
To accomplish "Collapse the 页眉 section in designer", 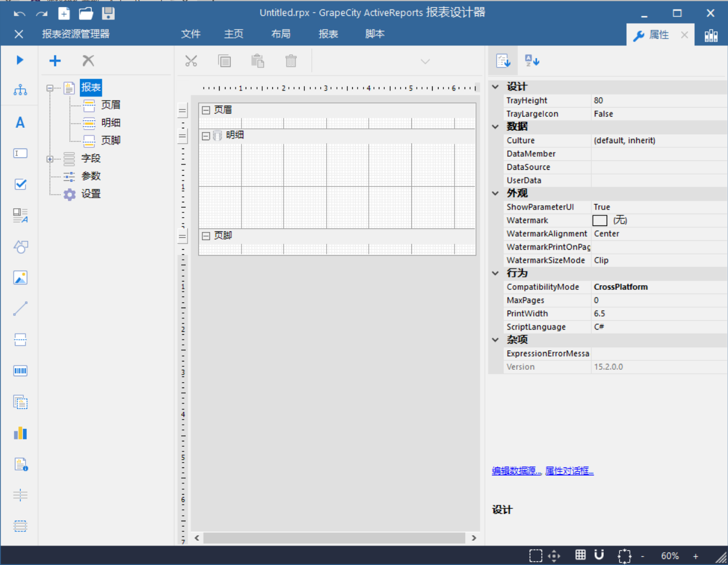I will 206,110.
